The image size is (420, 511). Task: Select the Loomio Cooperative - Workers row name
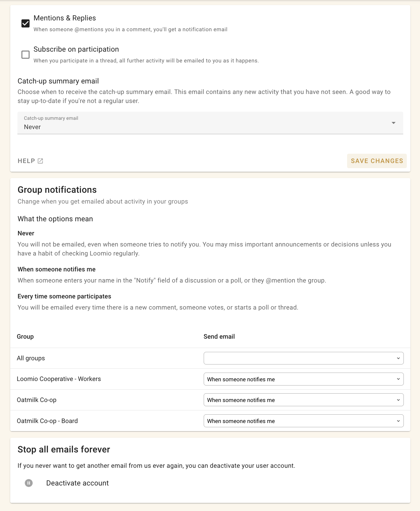pyautogui.click(x=59, y=379)
